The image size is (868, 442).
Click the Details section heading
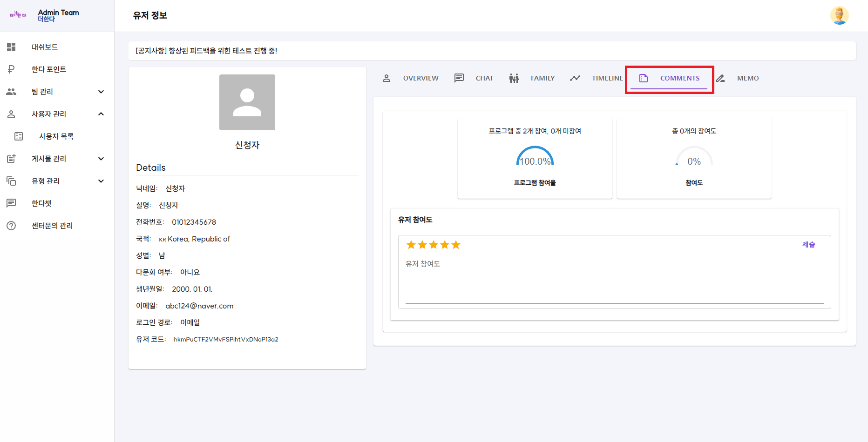tap(151, 167)
